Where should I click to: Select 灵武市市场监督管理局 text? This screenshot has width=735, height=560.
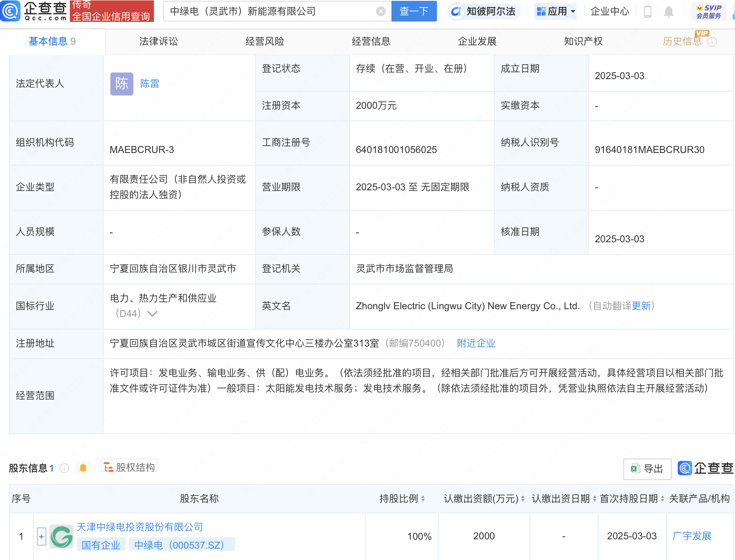coord(404,269)
